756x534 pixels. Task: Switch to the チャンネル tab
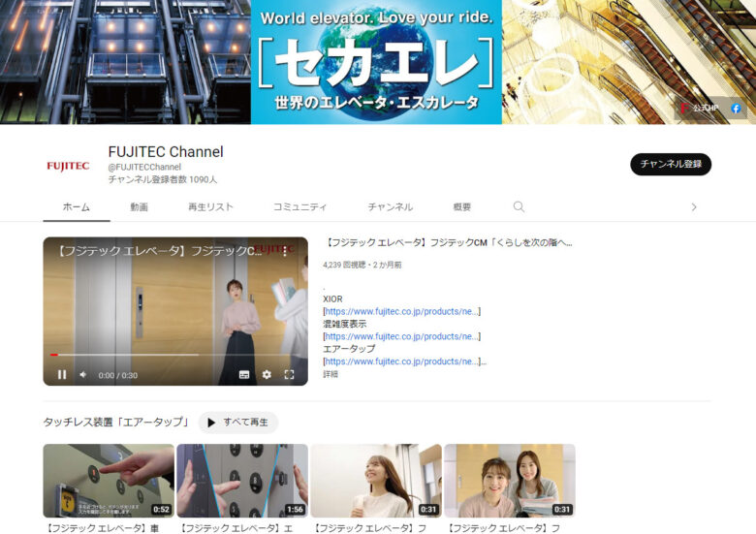[x=390, y=207]
